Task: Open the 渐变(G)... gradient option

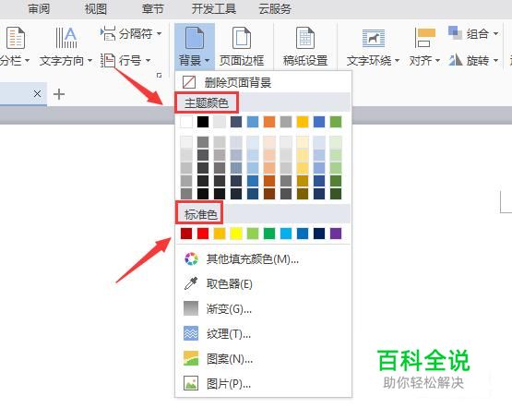Action: [263, 308]
